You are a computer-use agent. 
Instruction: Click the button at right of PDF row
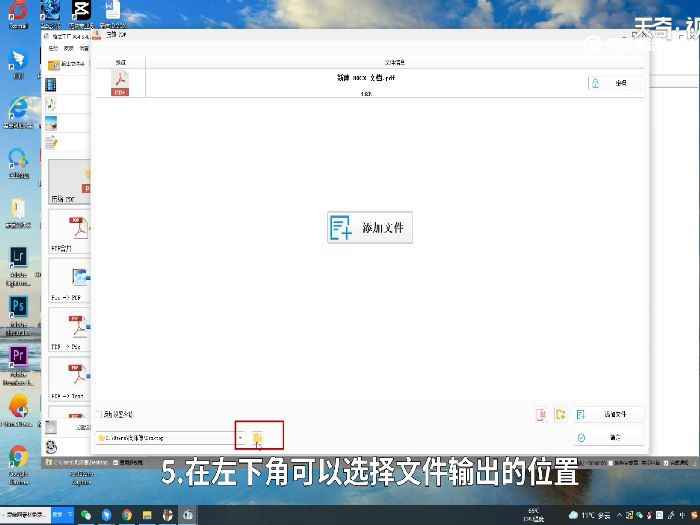coord(615,83)
